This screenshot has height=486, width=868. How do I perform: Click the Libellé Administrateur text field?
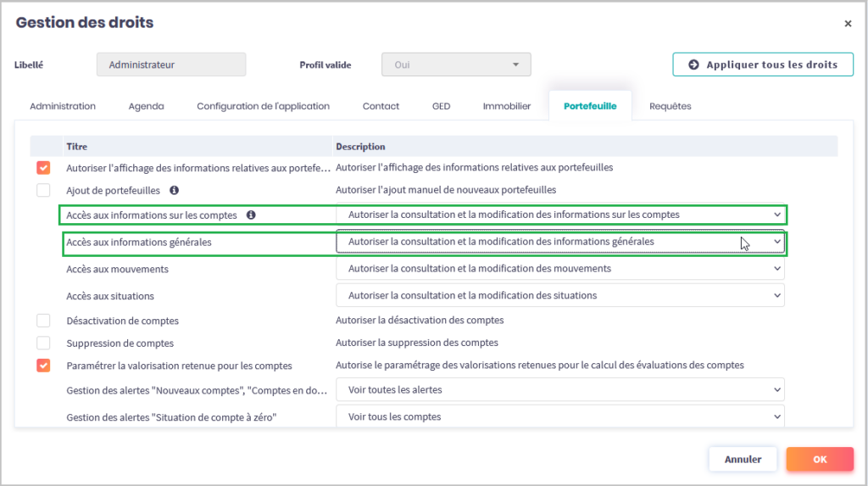click(171, 64)
